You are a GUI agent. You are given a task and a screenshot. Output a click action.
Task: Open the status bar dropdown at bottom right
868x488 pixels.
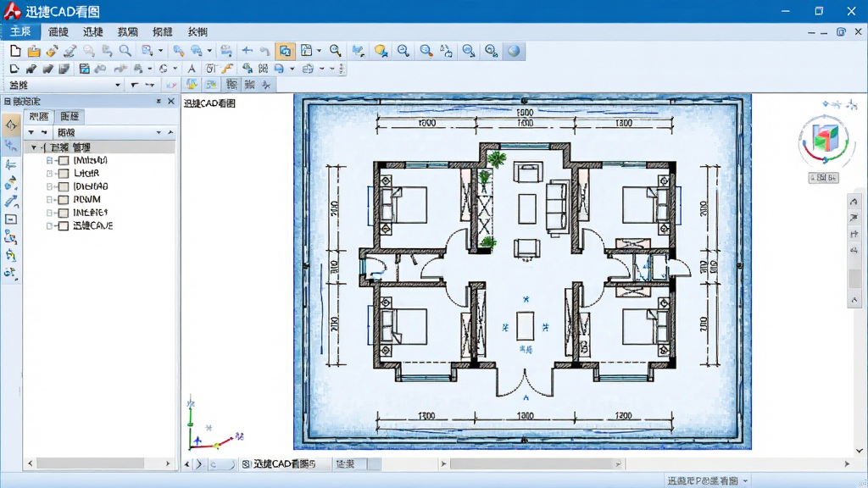coord(746,481)
